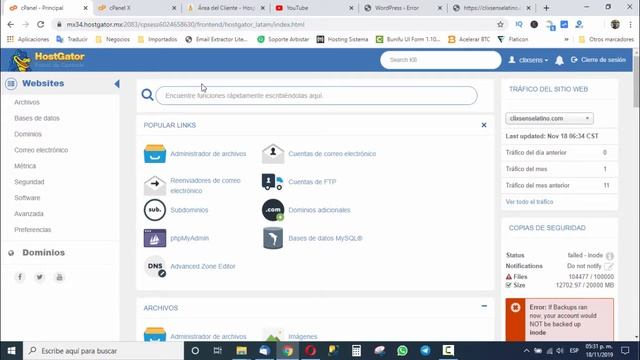Click the HostGator logo
Image resolution: width=640 pixels, height=360 pixels.
pos(48,60)
